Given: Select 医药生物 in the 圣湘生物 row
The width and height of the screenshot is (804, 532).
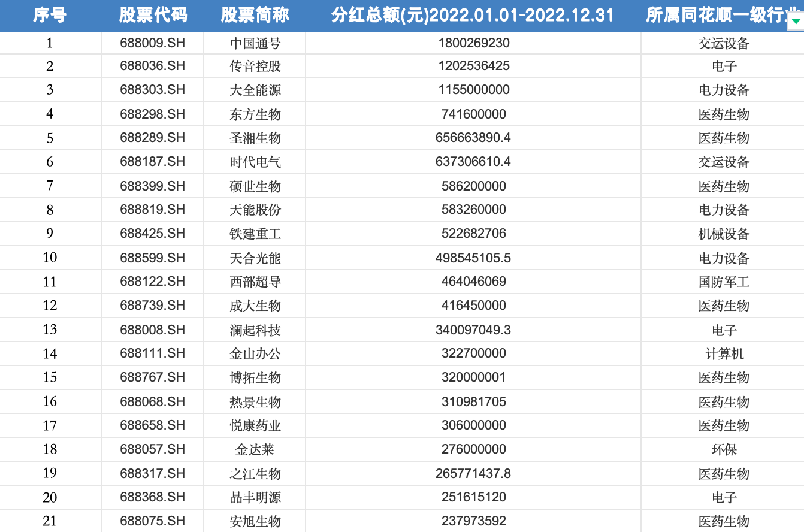Looking at the screenshot, I should point(724,138).
